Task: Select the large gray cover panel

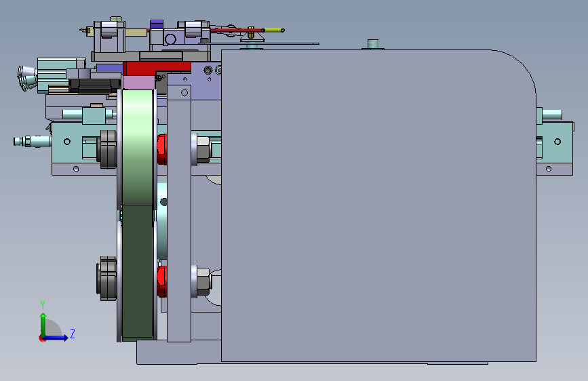Action: tap(378, 205)
